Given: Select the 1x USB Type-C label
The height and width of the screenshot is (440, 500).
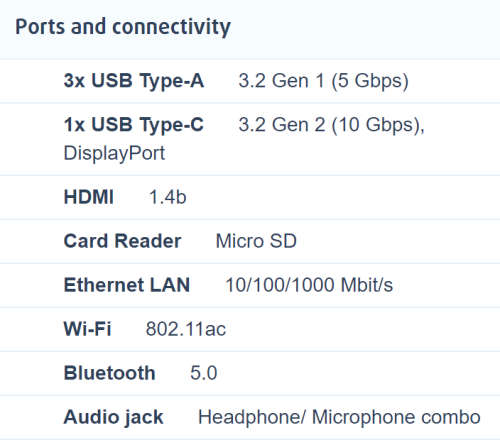Looking at the screenshot, I should (134, 125).
